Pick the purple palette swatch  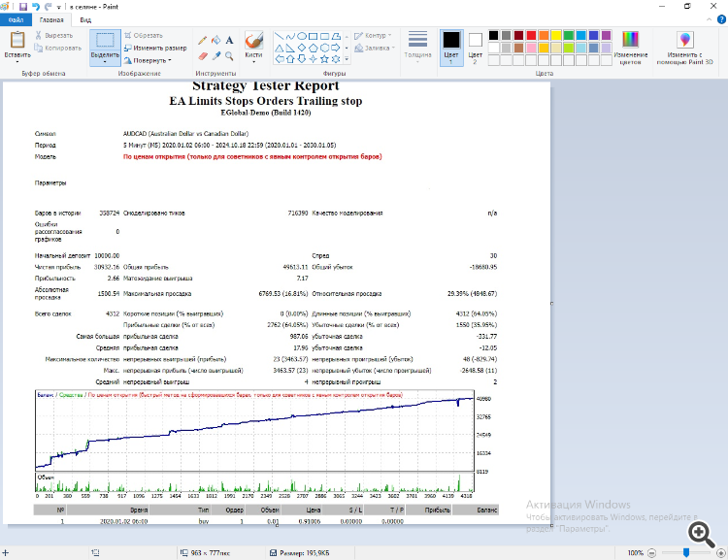607,35
